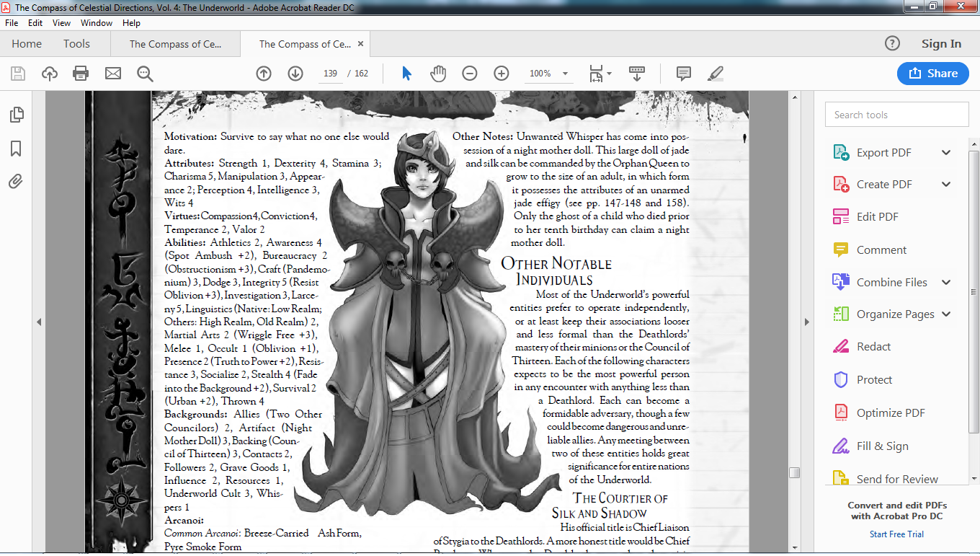Open the Bookmarks side panel
Image resolution: width=980 pixels, height=556 pixels.
click(16, 149)
